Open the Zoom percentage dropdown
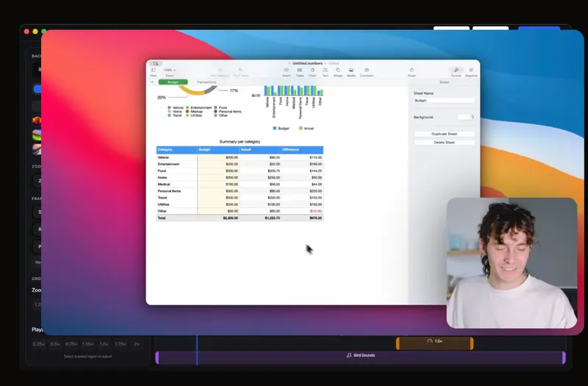The height and width of the screenshot is (386, 588). [169, 71]
